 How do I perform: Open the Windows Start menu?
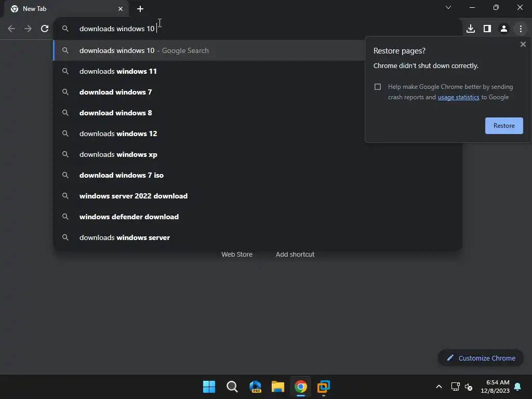[x=209, y=387]
